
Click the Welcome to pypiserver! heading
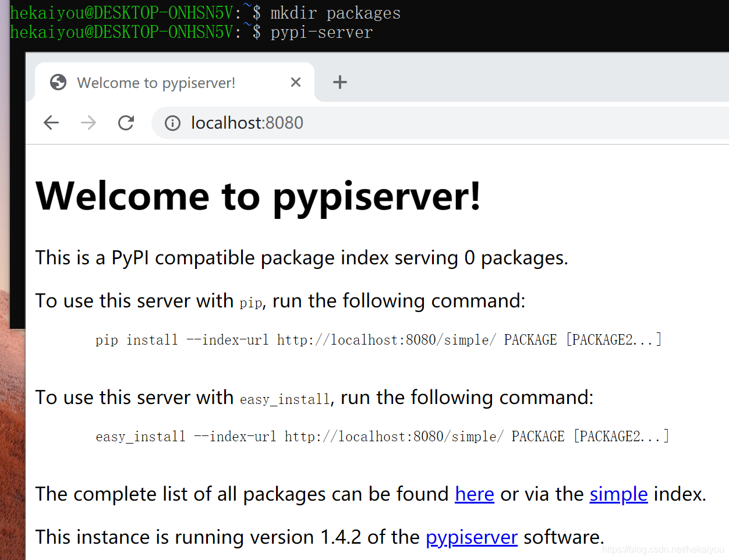tap(259, 197)
